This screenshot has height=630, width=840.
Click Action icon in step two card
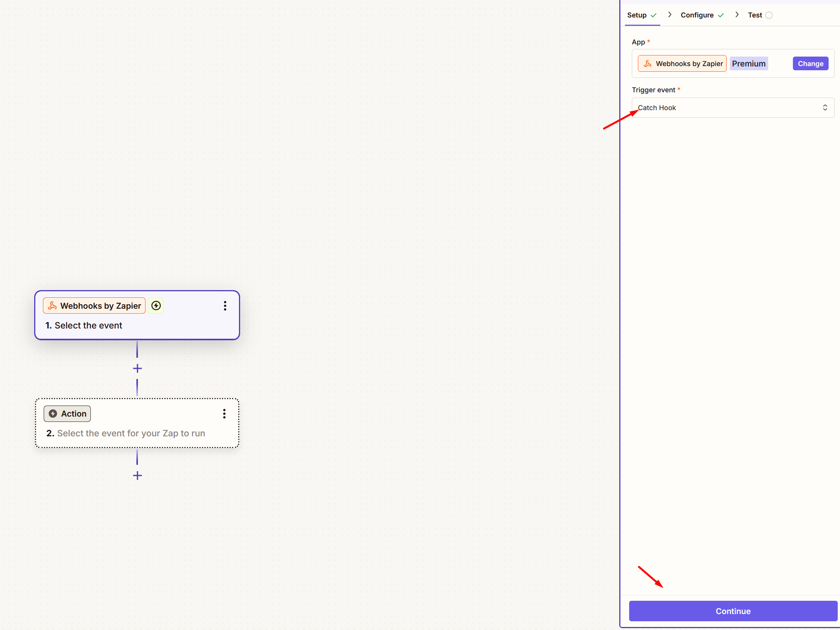(53, 414)
